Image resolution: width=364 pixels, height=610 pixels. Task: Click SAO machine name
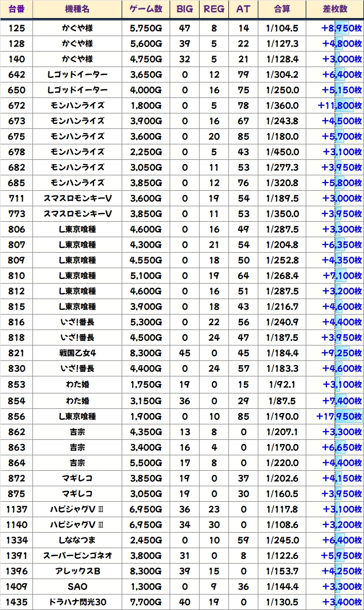pos(77,587)
